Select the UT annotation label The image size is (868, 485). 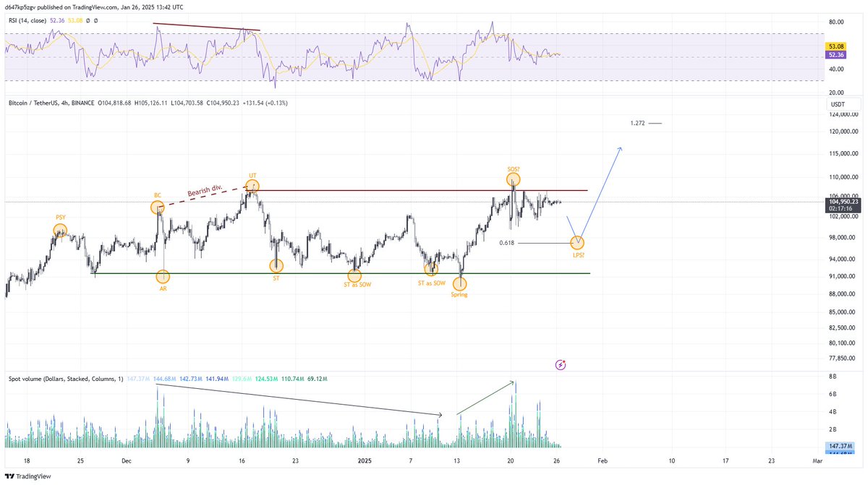pos(252,176)
